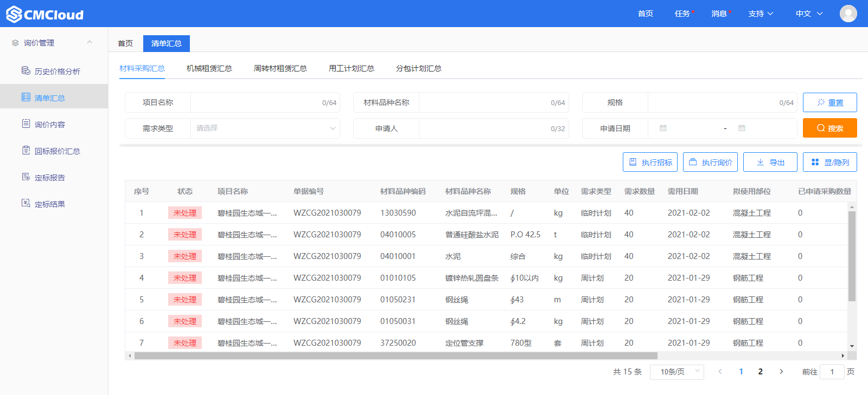The image size is (868, 395).
Task: Open 回标报价汇总 in the sidebar
Action: pyautogui.click(x=58, y=151)
